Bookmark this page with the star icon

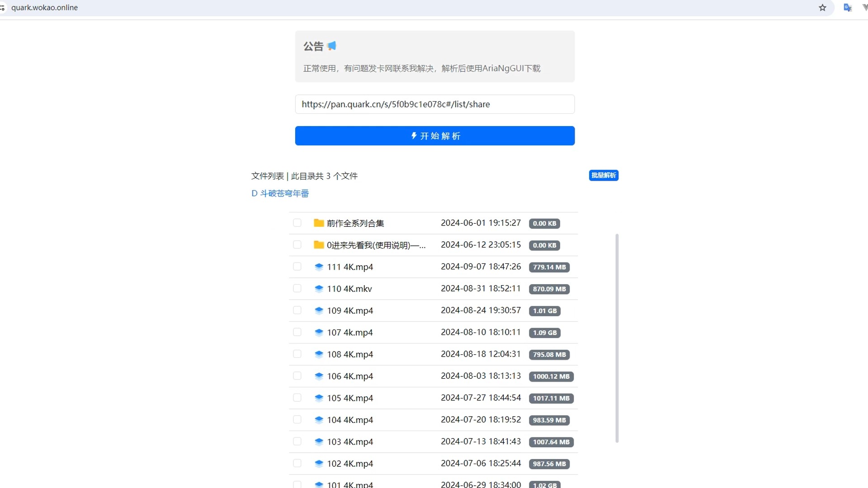(822, 8)
